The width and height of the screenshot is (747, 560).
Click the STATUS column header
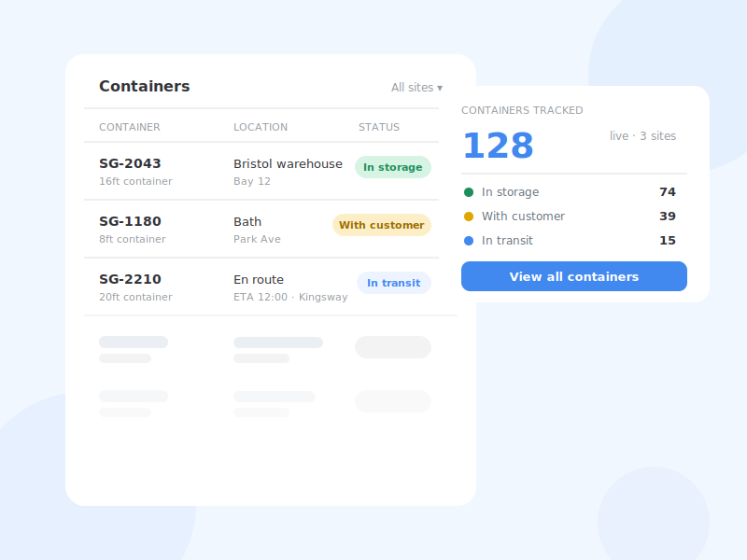tap(379, 127)
